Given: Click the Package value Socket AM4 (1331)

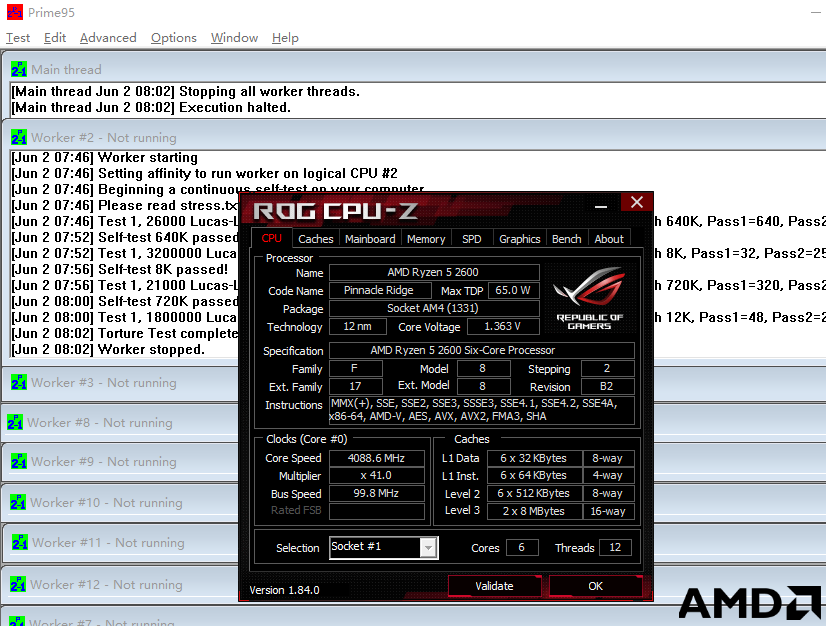Looking at the screenshot, I should pos(434,308).
